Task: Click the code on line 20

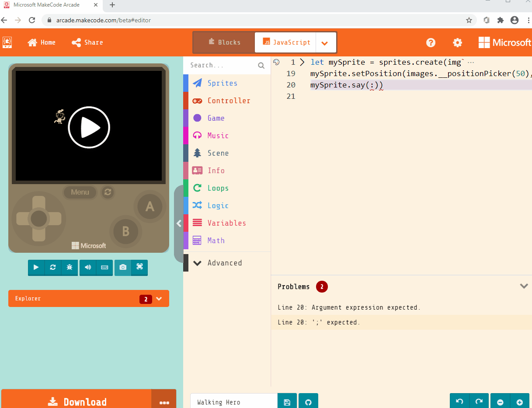Action: pyautogui.click(x=347, y=85)
